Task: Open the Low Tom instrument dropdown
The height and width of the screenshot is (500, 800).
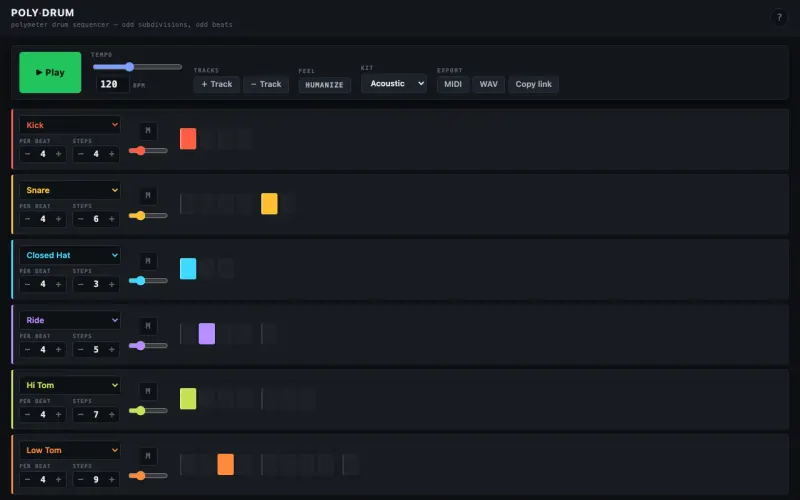Action: [x=70, y=451]
